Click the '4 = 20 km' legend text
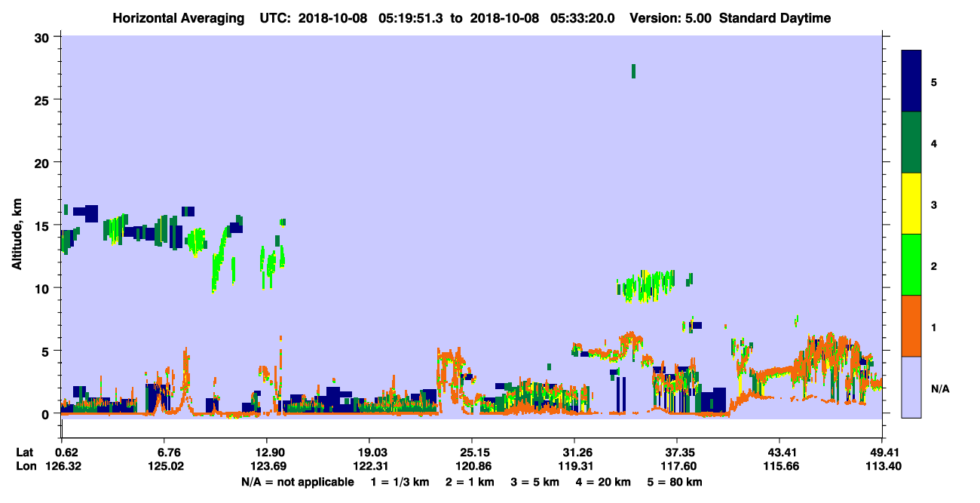 tap(602, 481)
